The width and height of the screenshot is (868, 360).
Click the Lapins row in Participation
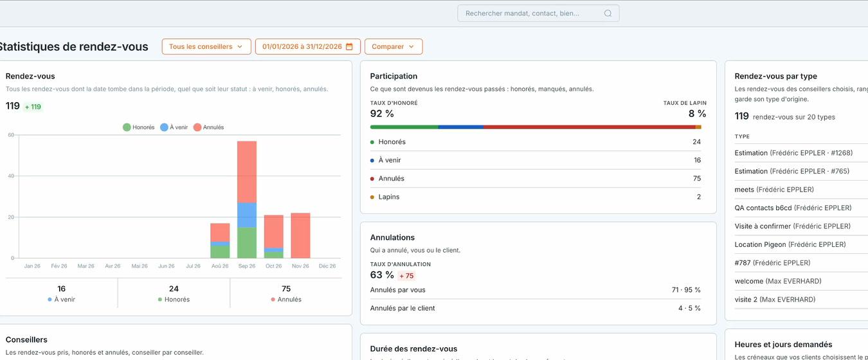tap(536, 197)
